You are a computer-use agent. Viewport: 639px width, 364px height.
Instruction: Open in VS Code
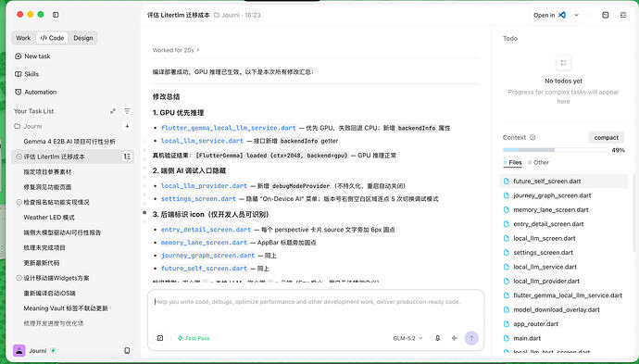pos(550,15)
